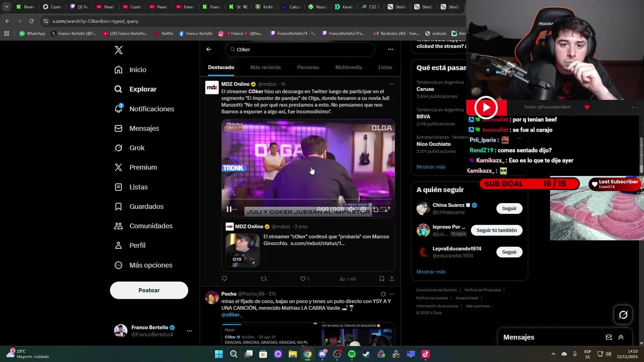
Task: Open the 0:19 quoted video thumbnail
Action: click(x=243, y=249)
